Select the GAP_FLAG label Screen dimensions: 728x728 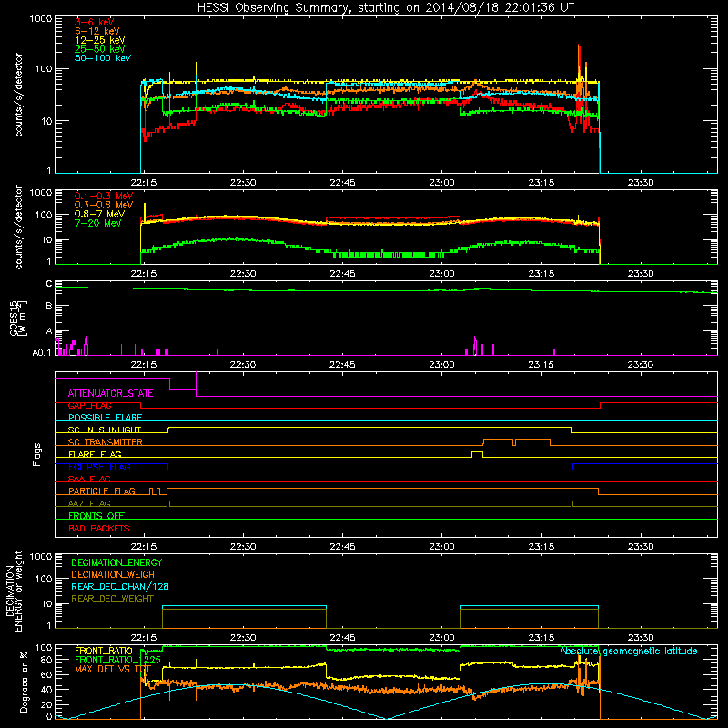tap(89, 406)
